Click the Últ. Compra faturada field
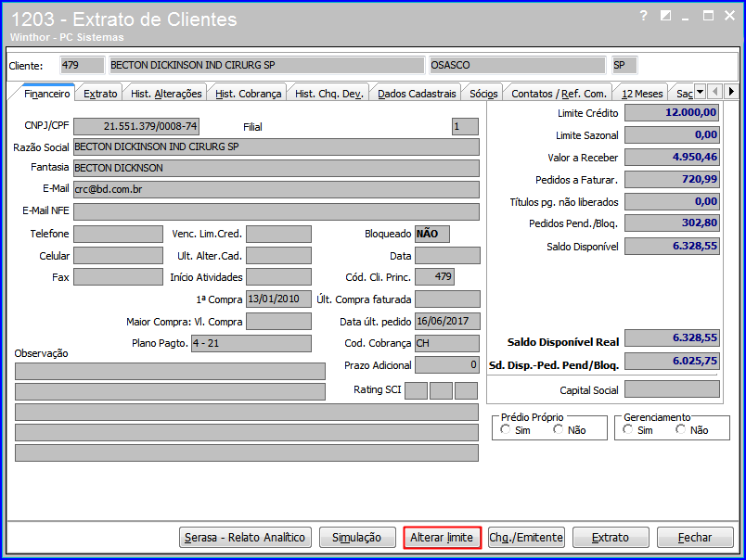This screenshot has width=746, height=560. click(447, 299)
